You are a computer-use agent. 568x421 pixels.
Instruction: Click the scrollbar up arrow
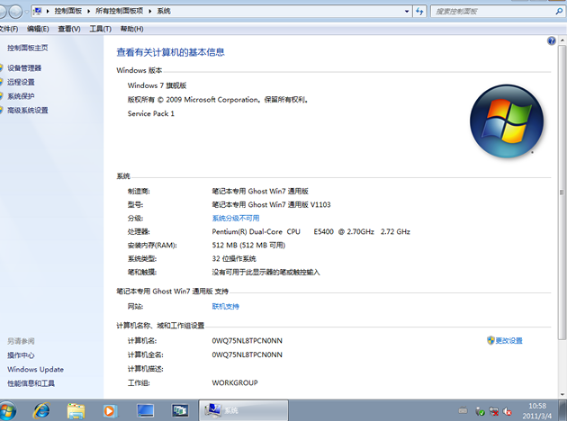562,40
